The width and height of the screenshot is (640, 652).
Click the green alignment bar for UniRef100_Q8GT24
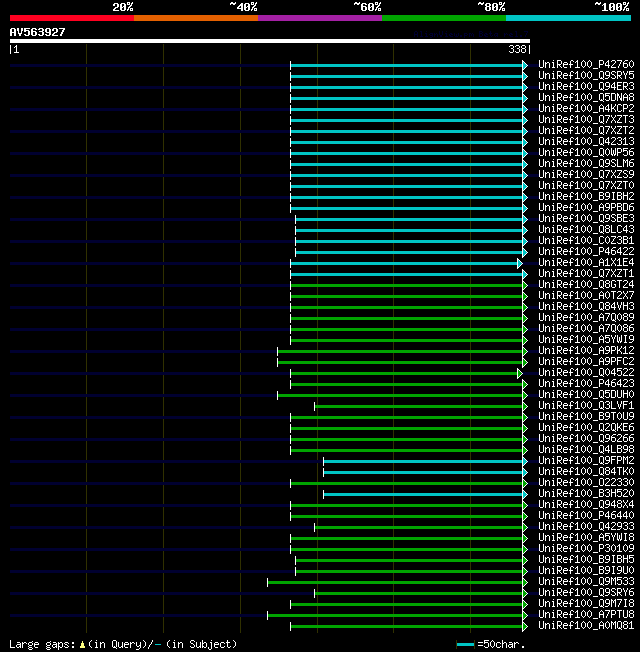point(407,286)
